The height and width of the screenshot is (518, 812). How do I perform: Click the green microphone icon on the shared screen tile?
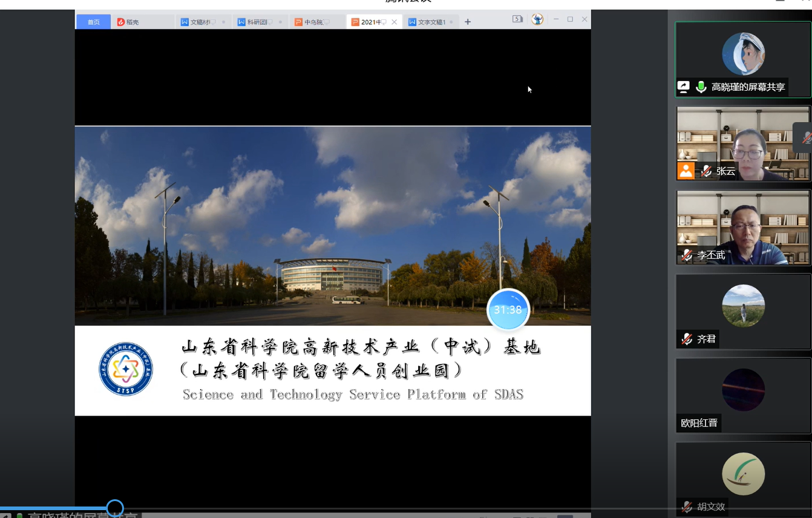click(701, 87)
